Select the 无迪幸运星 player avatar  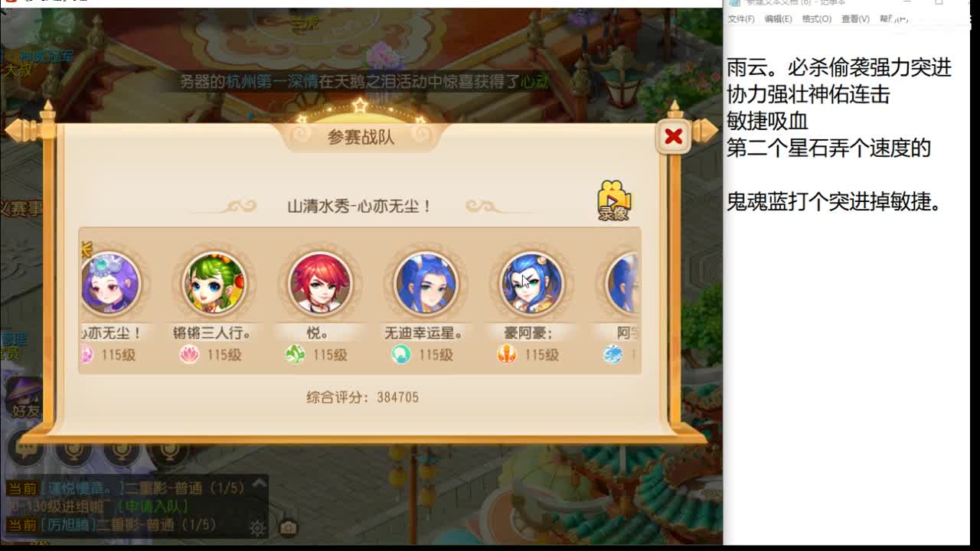[x=425, y=283]
